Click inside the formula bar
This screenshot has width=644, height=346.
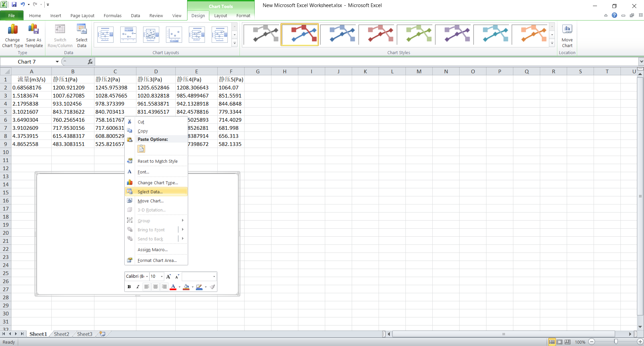[235, 62]
